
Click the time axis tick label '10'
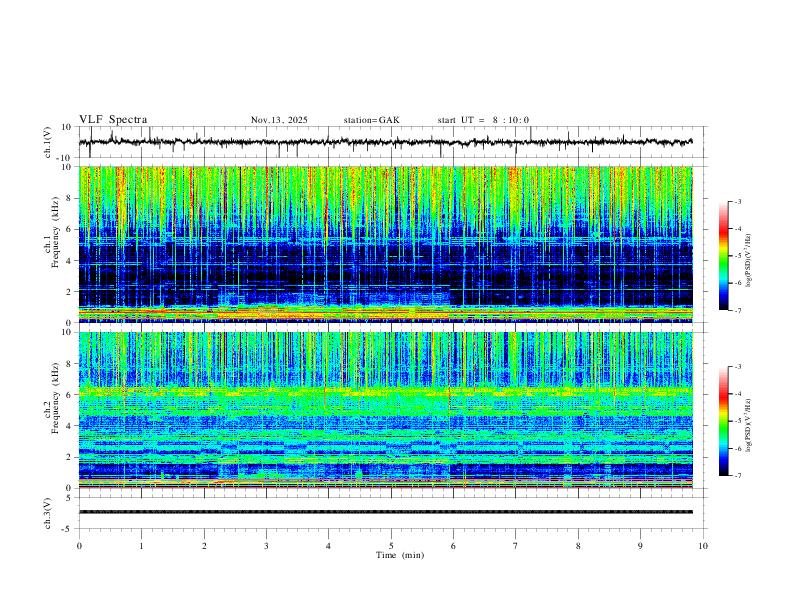tap(703, 546)
